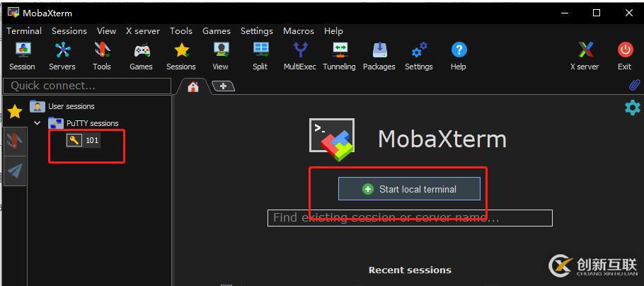Activate the Split view icon
This screenshot has width=644, height=286.
pyautogui.click(x=260, y=50)
